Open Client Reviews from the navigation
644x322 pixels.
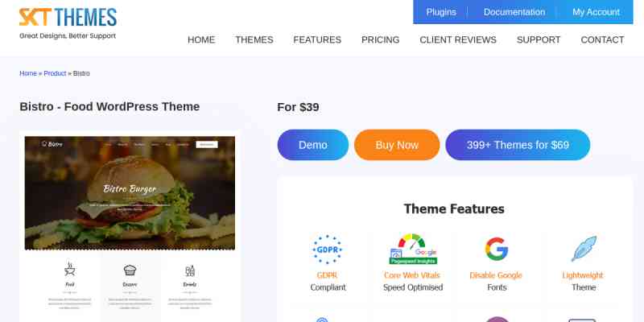tap(458, 39)
